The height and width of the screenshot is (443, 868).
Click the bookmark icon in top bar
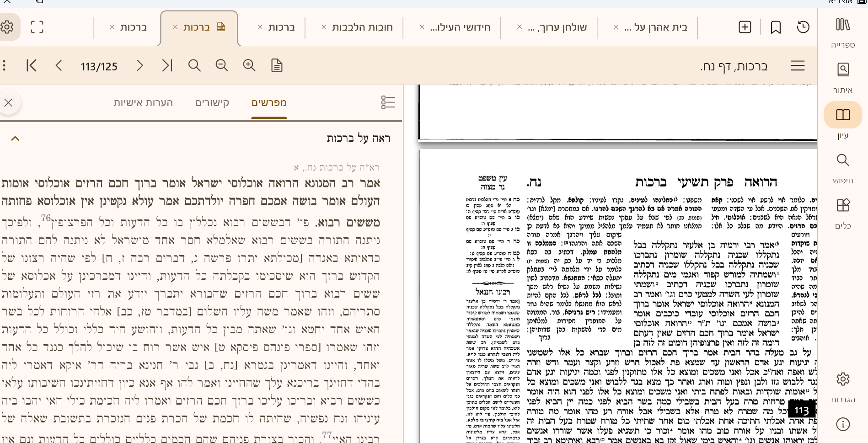click(x=776, y=27)
